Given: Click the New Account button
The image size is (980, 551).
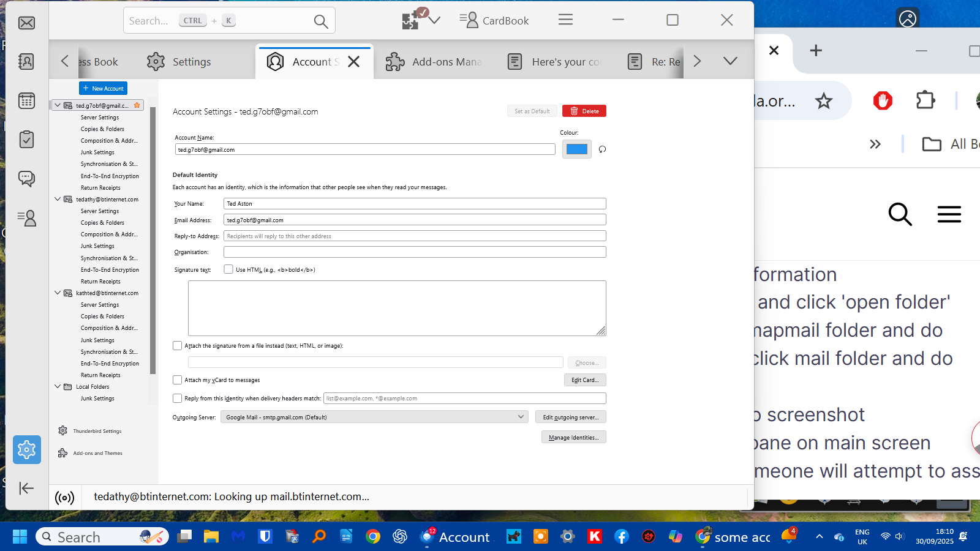Looking at the screenshot, I should click(103, 88).
